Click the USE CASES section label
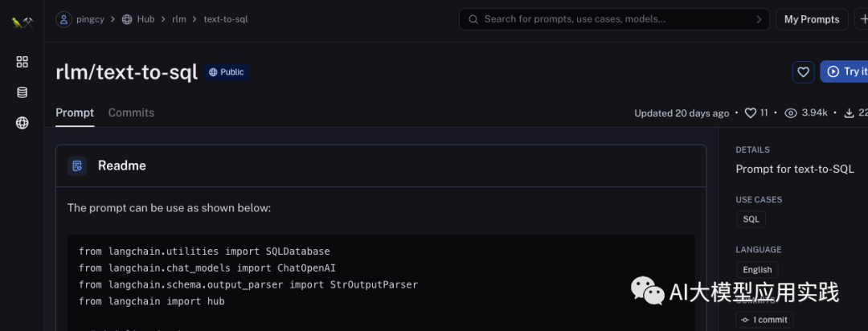The height and width of the screenshot is (331, 868). tap(759, 199)
